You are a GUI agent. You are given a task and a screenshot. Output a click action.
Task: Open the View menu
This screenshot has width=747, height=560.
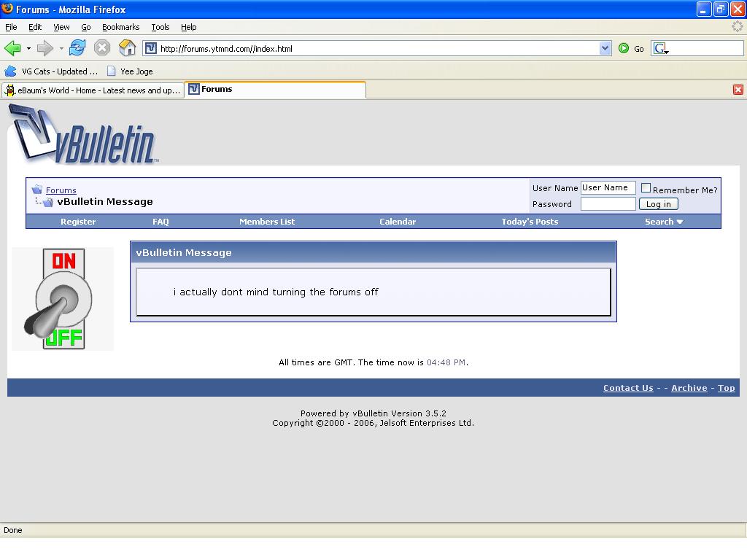(x=61, y=27)
